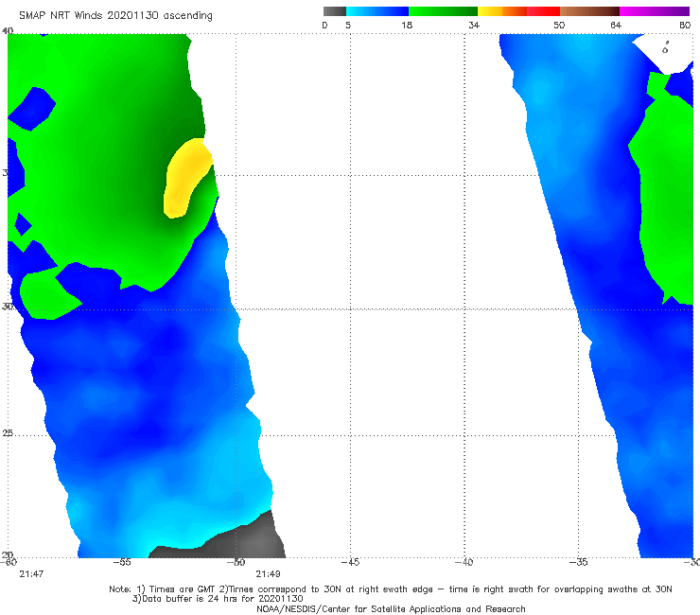Click the yellow segment of the wind scale

[490, 11]
